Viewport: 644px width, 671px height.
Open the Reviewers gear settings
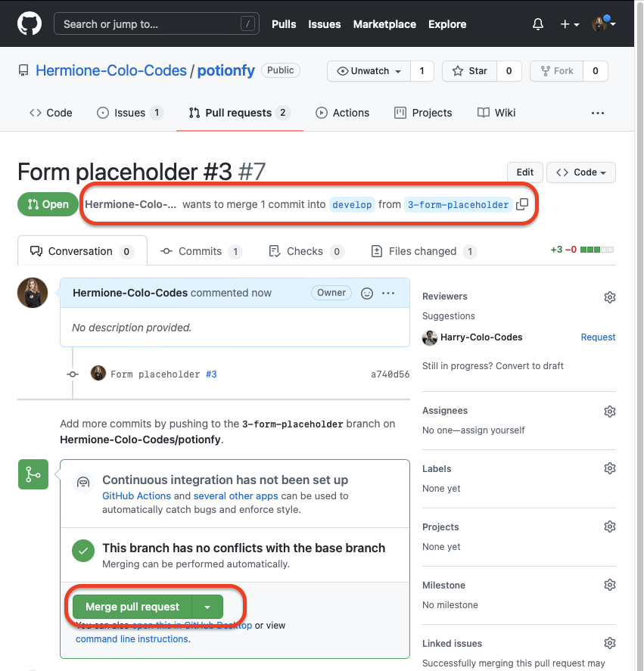pyautogui.click(x=609, y=297)
